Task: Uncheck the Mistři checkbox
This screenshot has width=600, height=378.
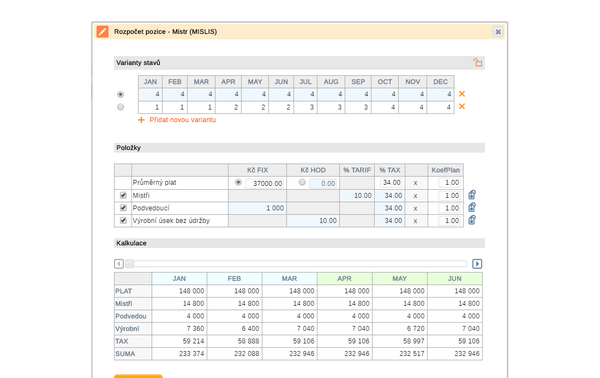Action: point(123,195)
